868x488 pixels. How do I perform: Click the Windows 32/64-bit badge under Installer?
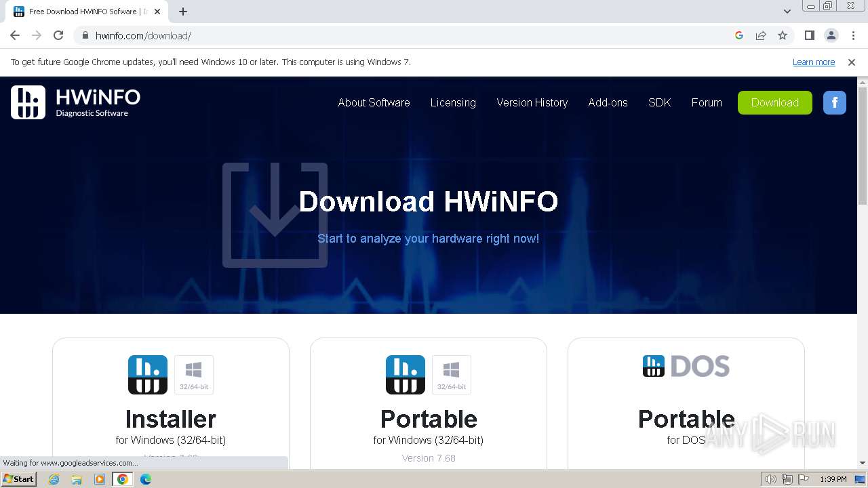194,375
